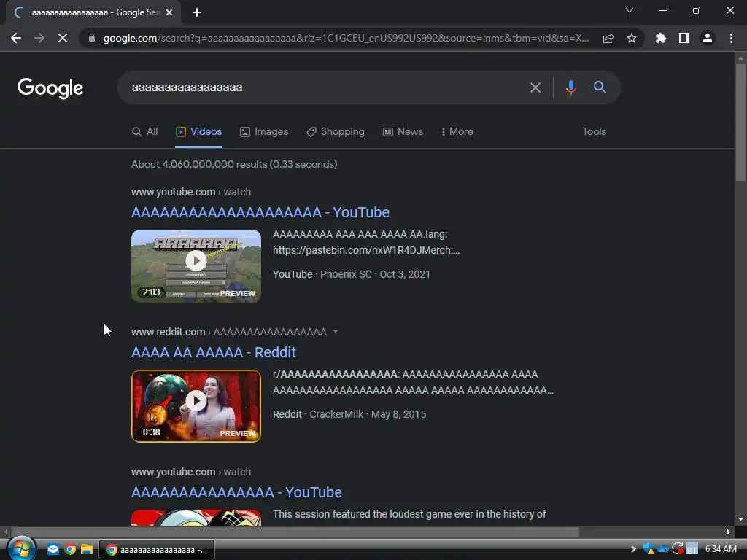Stop loading the page
The width and height of the screenshot is (747, 560).
63,38
